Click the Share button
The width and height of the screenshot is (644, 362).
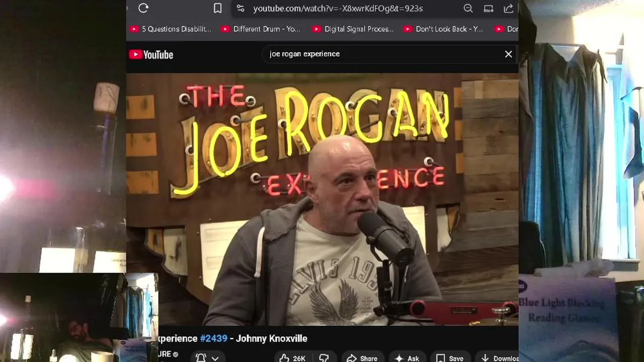(x=362, y=358)
